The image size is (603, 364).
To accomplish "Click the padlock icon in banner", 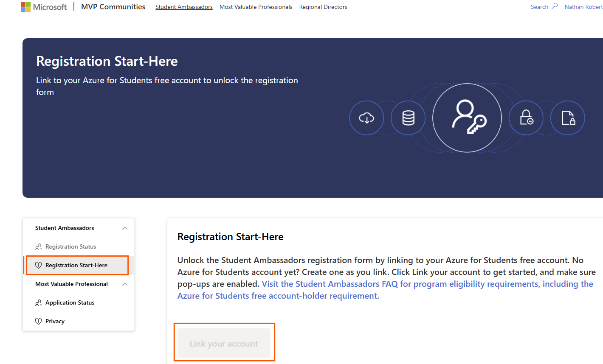I will tap(526, 118).
